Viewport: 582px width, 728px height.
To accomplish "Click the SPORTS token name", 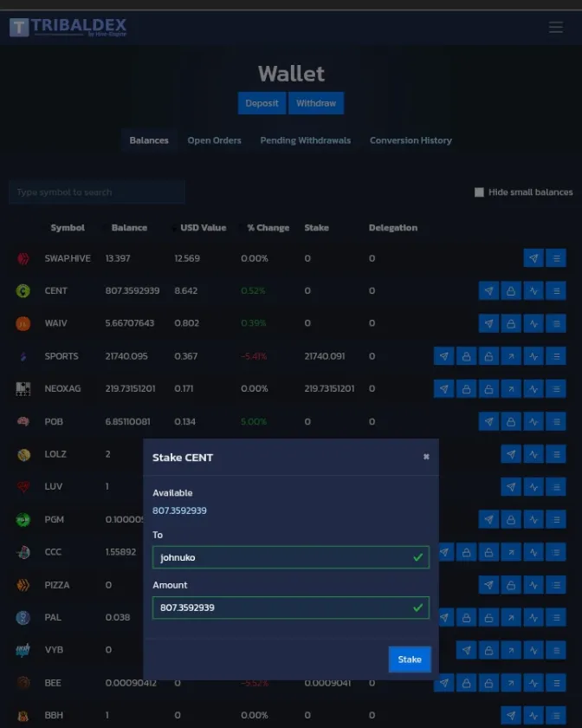I will coord(61,356).
